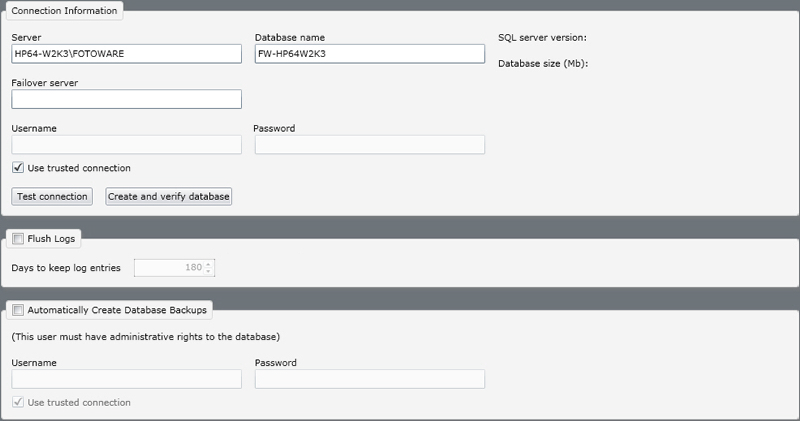
Task: Click the SQL server version label
Action: 541,38
